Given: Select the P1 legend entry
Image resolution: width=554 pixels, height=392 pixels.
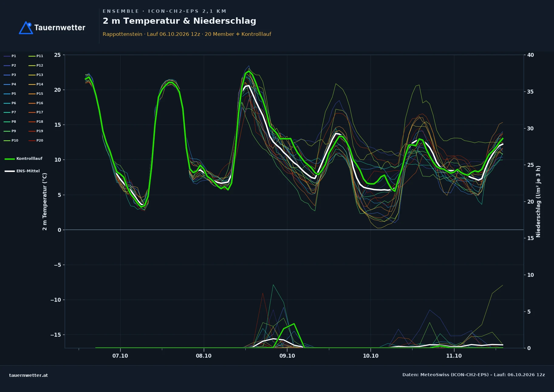Looking at the screenshot, I should point(10,56).
